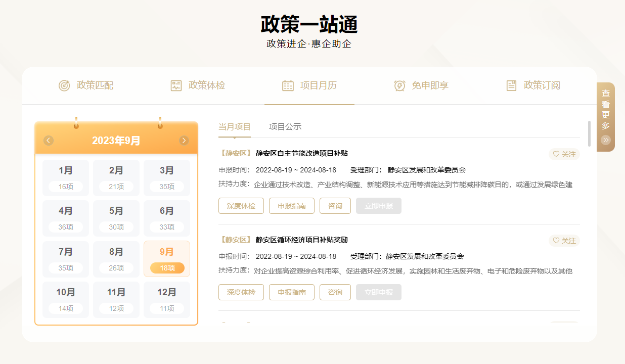
Task: Pick 1月 month cell
Action: [x=66, y=177]
